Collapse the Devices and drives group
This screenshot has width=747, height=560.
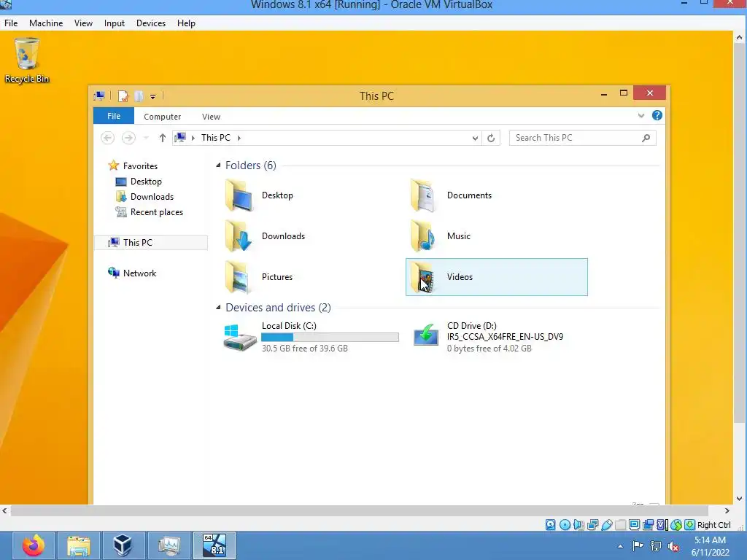tap(218, 307)
